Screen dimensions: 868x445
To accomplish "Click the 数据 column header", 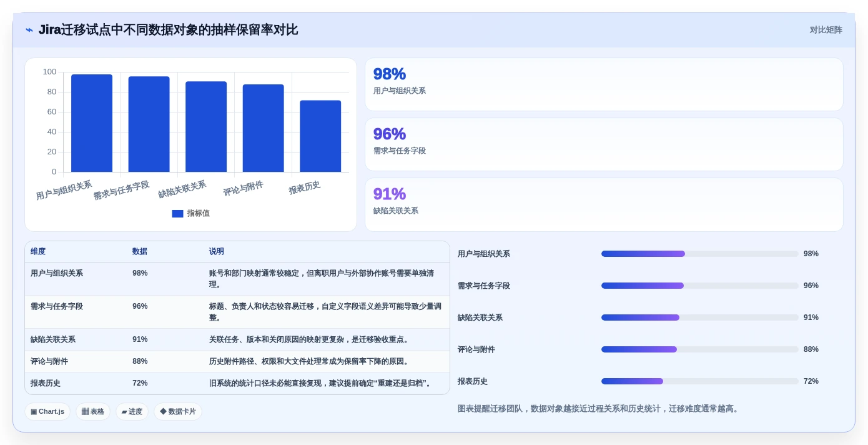I will (x=140, y=251).
